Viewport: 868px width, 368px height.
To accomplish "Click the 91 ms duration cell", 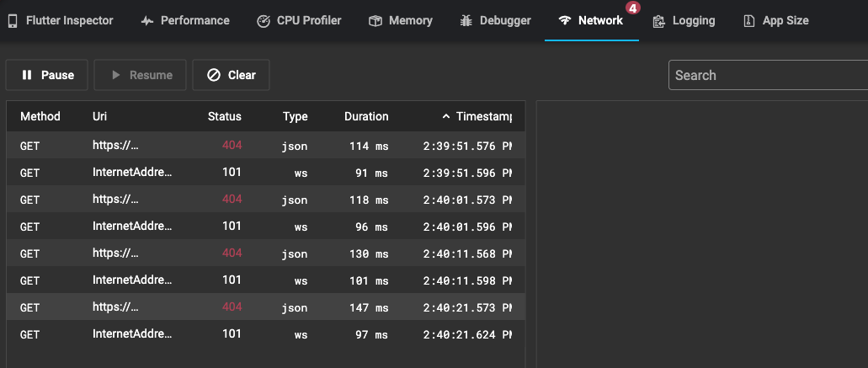I will pyautogui.click(x=371, y=173).
